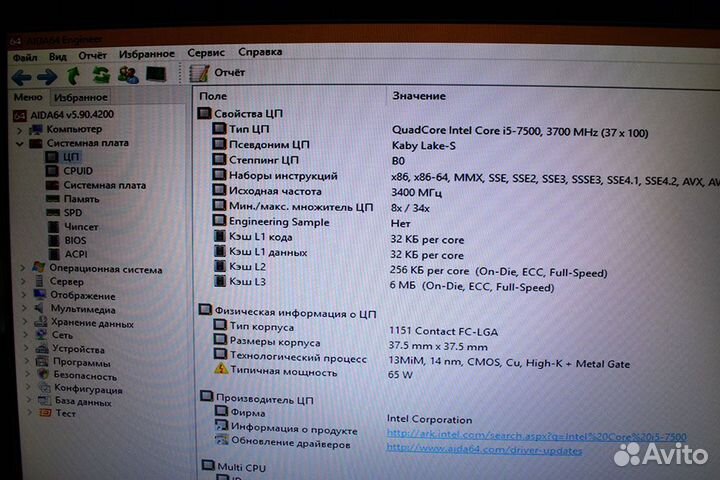This screenshot has width=720, height=480.
Task: Select the Engineering Sample row
Action: (x=312, y=222)
